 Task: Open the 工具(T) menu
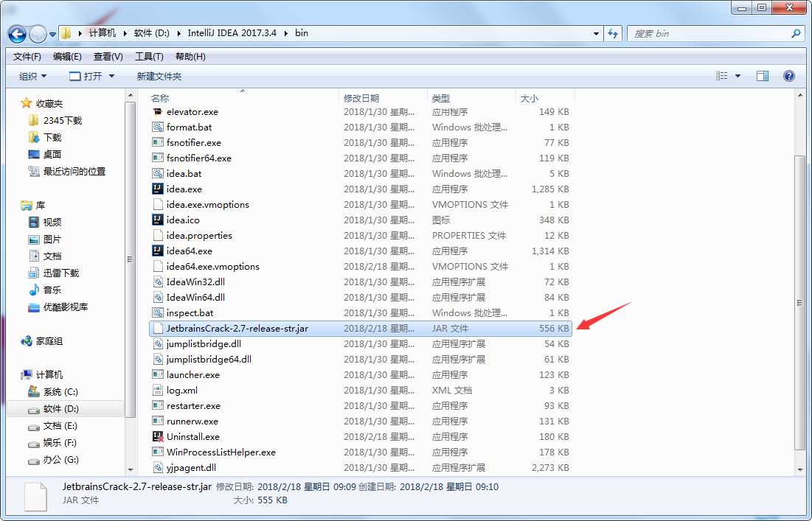[x=149, y=57]
